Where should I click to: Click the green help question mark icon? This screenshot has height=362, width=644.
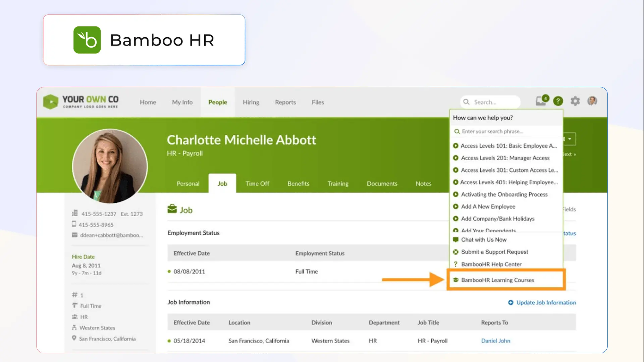[558, 101]
